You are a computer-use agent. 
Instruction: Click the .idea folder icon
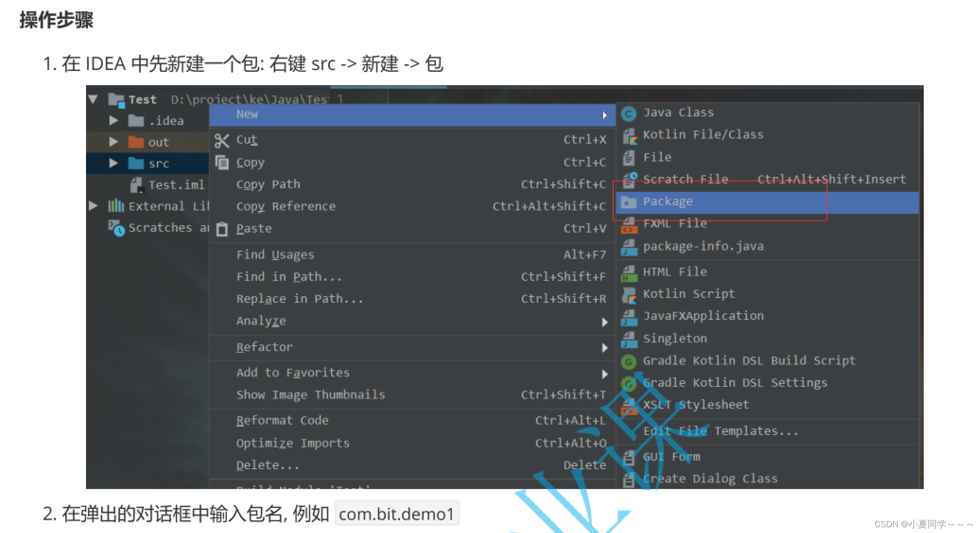(x=136, y=121)
